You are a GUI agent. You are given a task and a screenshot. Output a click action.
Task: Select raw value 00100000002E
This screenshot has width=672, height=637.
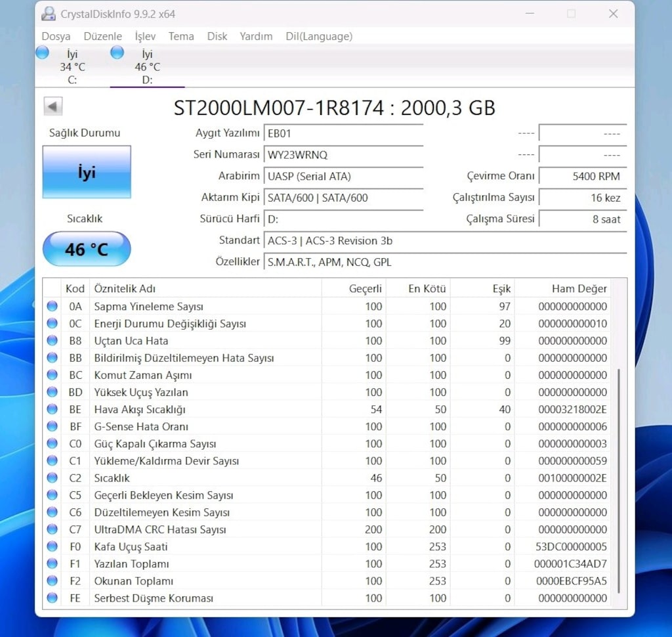point(572,478)
